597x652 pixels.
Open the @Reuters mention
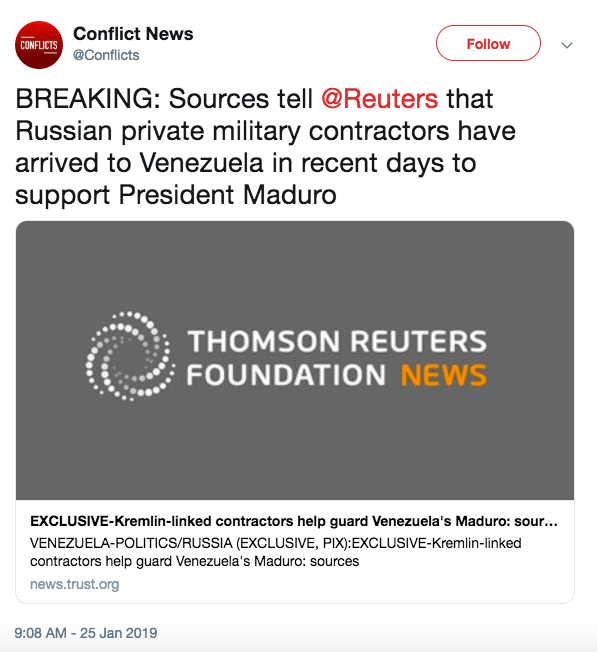point(380,99)
